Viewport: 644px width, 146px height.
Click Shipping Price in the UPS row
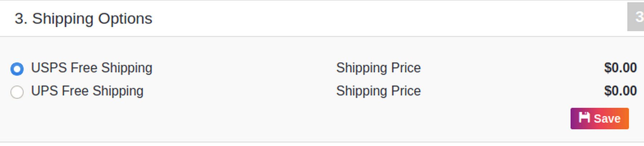coord(378,91)
